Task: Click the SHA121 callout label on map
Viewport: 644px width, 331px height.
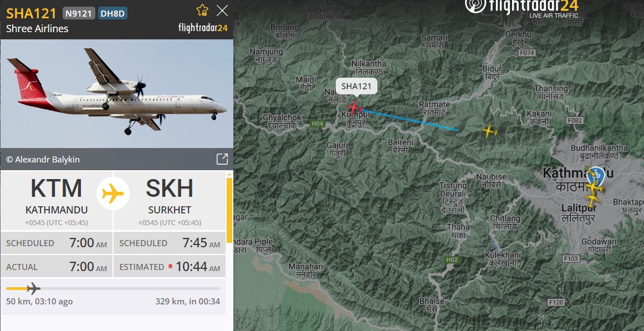Action: pos(356,86)
